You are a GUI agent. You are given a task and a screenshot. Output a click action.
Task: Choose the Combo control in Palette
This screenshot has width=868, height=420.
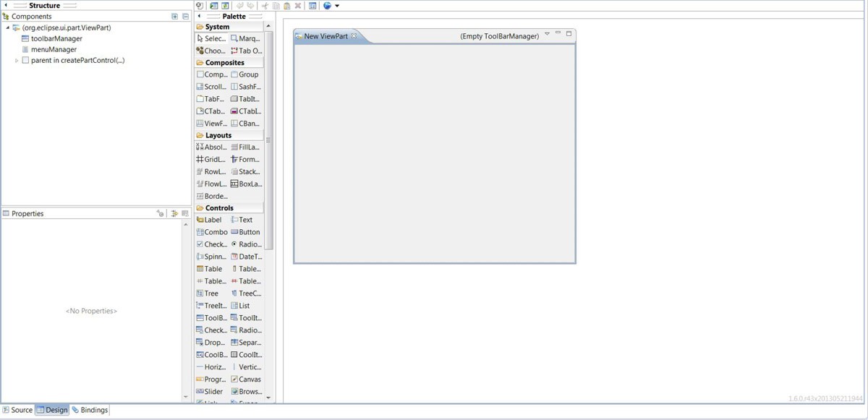[x=211, y=232]
